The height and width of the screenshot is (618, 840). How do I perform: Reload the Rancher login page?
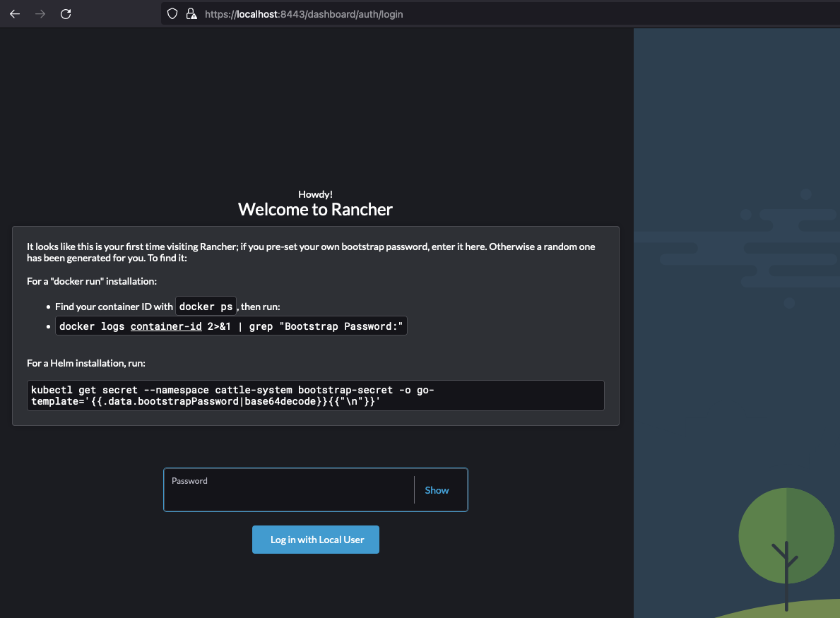66,13
